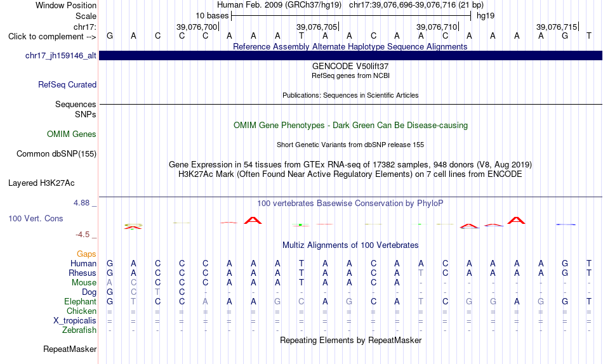Screen dimensions: 603x364
Task: Click the RepeatMasker track label
Action: coord(70,349)
